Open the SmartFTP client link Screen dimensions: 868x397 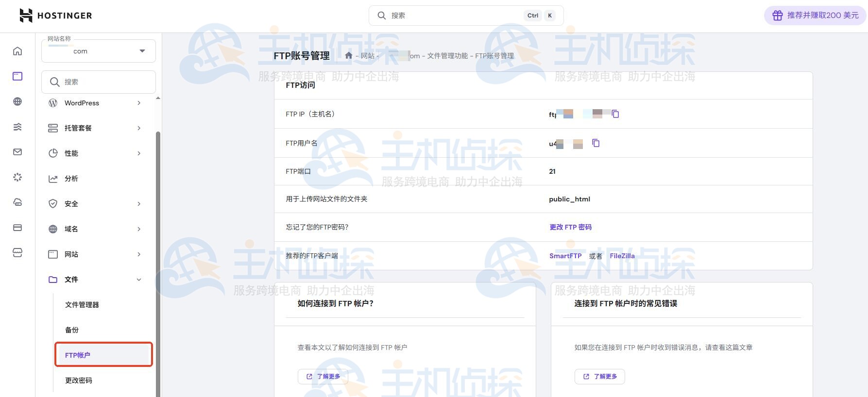[x=565, y=256]
